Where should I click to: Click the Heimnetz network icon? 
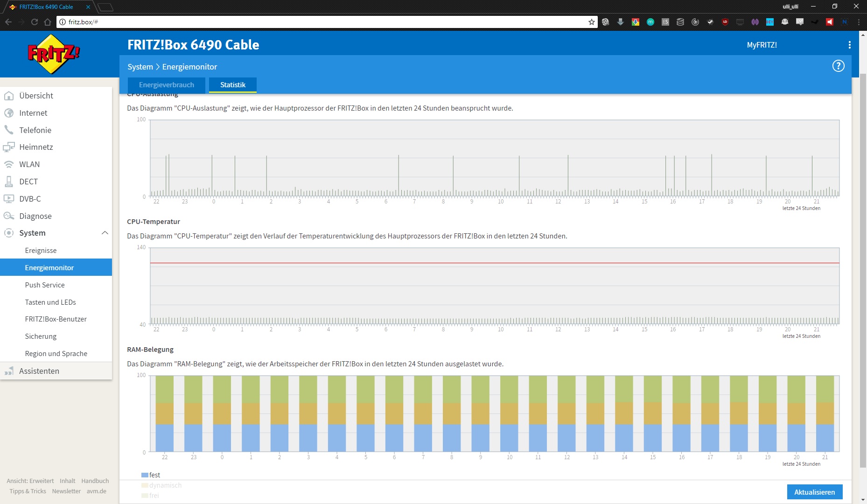tap(9, 147)
